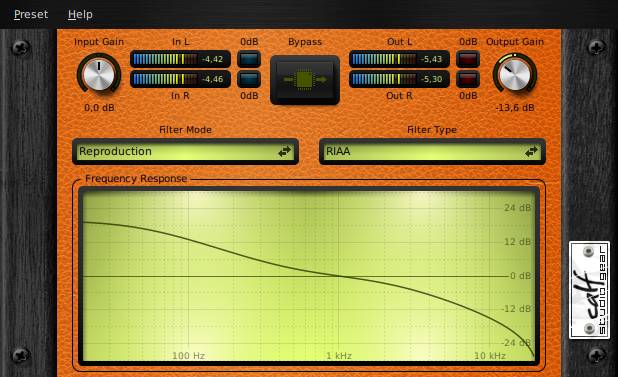
Task: Click the Frequency Response graph at 1 kHz
Action: tap(339, 276)
